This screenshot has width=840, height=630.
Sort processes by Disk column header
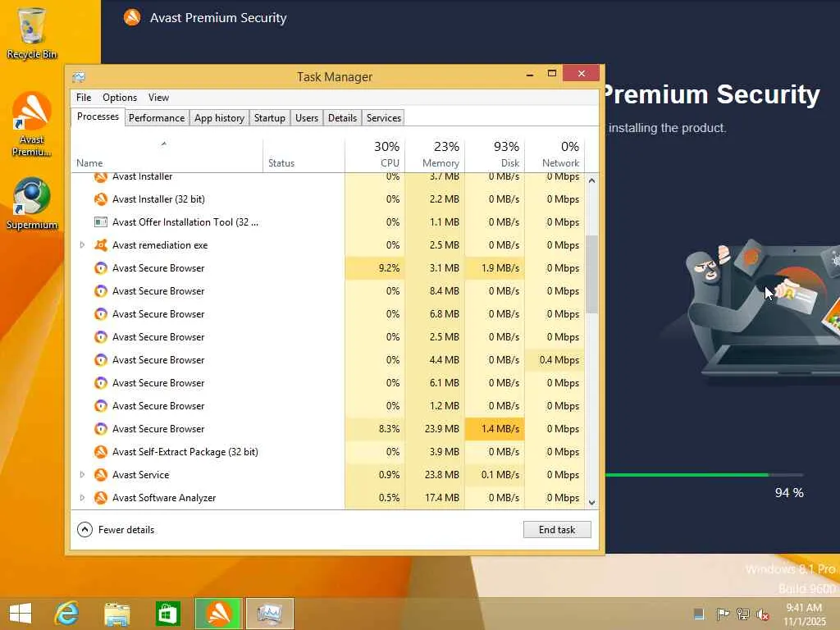point(495,153)
